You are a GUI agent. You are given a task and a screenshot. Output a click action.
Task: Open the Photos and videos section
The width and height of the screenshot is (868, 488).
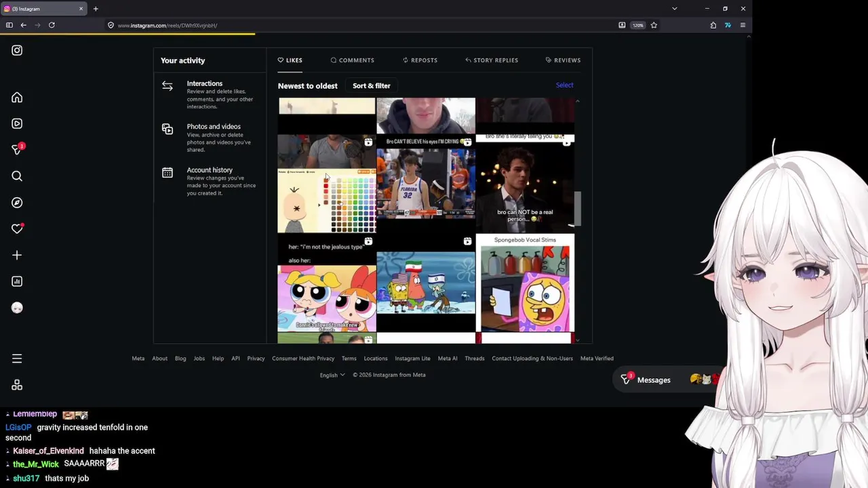210,138
